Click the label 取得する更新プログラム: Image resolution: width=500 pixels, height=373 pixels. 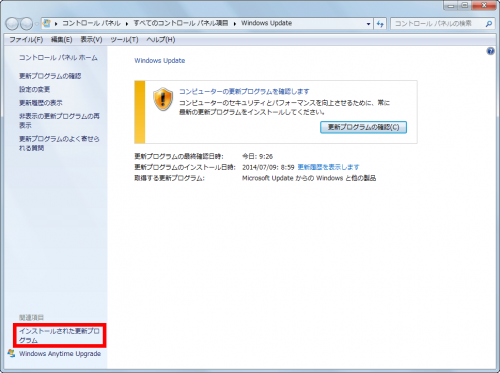pos(169,178)
